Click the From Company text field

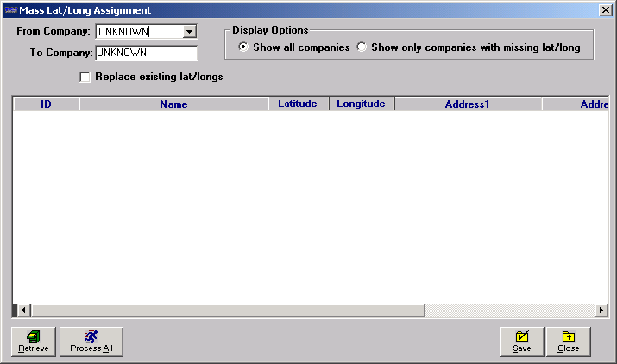pyautogui.click(x=139, y=31)
